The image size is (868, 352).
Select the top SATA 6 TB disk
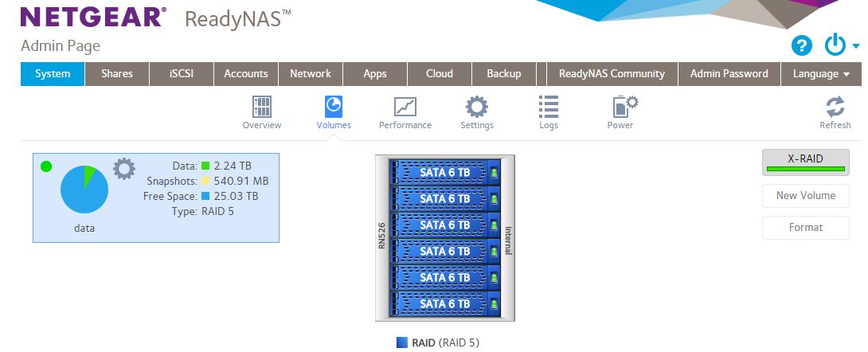444,173
